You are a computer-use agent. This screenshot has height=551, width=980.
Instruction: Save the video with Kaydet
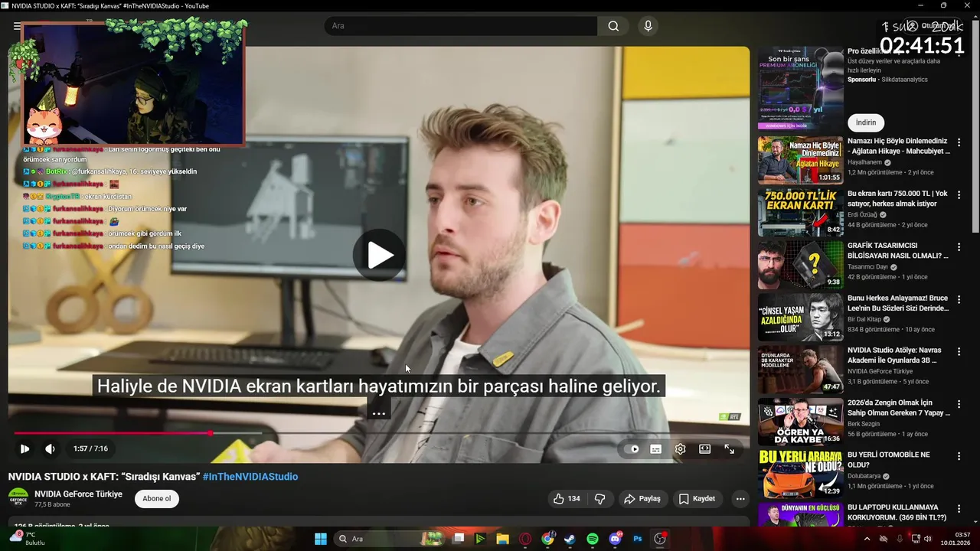point(697,498)
